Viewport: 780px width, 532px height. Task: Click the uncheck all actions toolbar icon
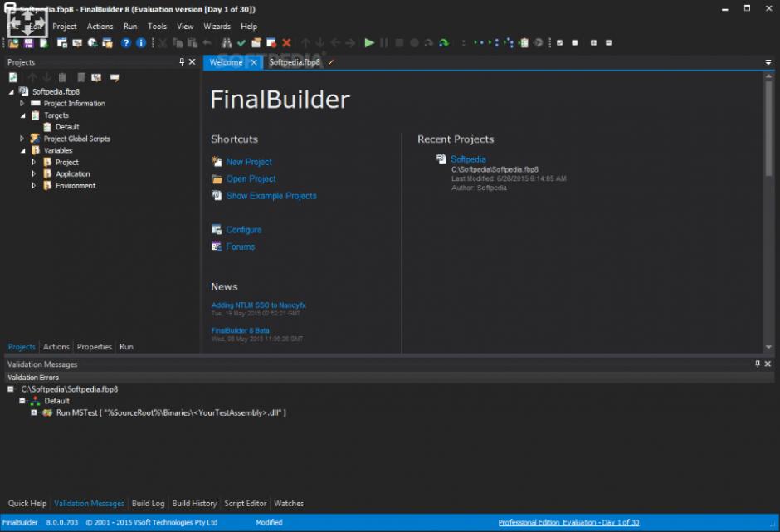click(574, 43)
